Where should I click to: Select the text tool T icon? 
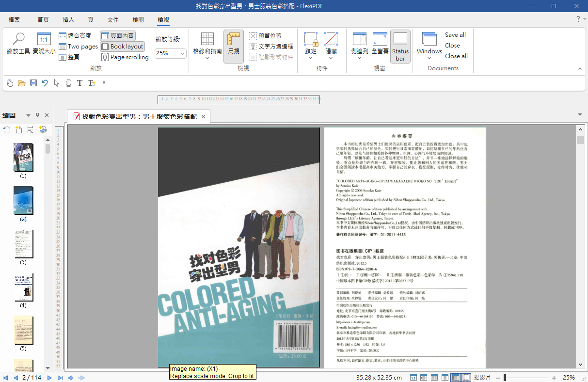pyautogui.click(x=79, y=83)
